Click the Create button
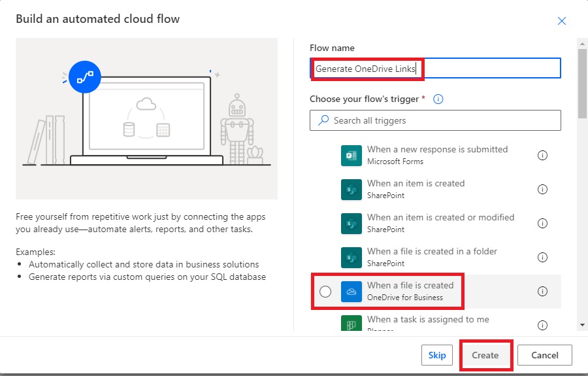588x376 pixels. [x=485, y=355]
